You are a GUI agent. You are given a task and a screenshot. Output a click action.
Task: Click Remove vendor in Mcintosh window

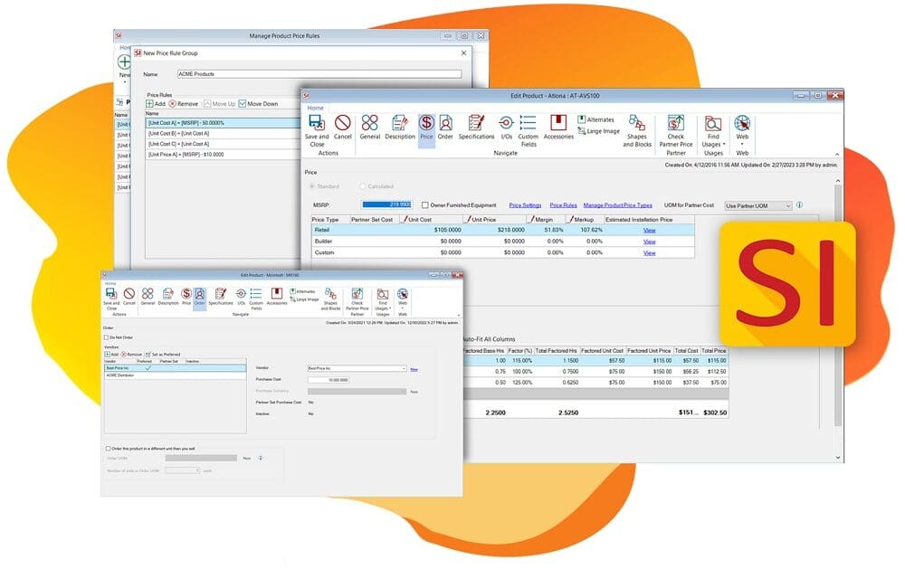[131, 355]
